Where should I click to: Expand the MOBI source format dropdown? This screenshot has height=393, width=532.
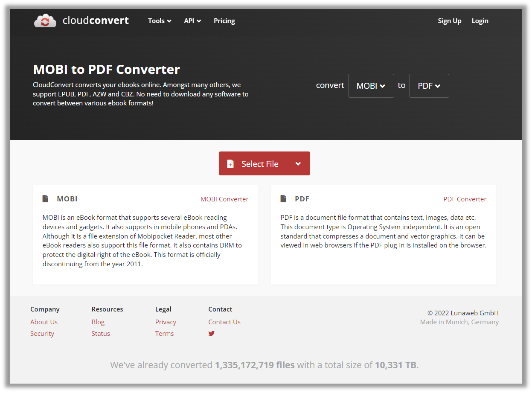click(371, 86)
